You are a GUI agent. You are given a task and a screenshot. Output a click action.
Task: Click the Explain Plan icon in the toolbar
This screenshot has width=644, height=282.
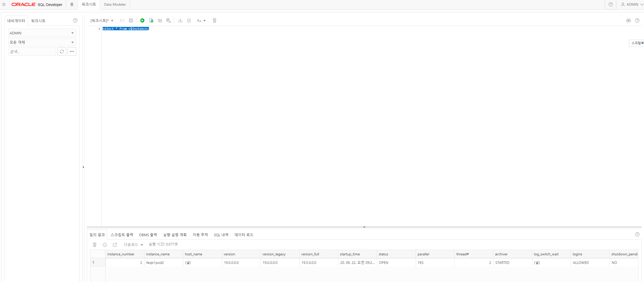coord(160,20)
